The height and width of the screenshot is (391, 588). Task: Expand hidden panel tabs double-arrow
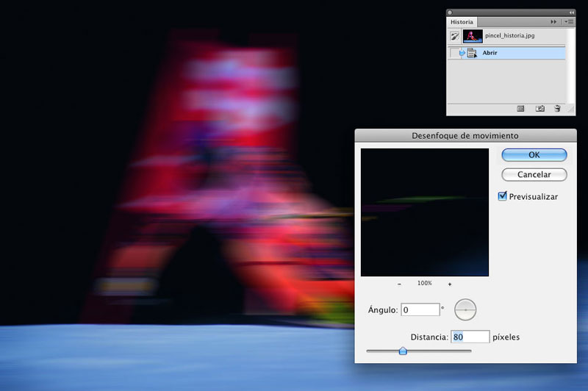click(553, 22)
